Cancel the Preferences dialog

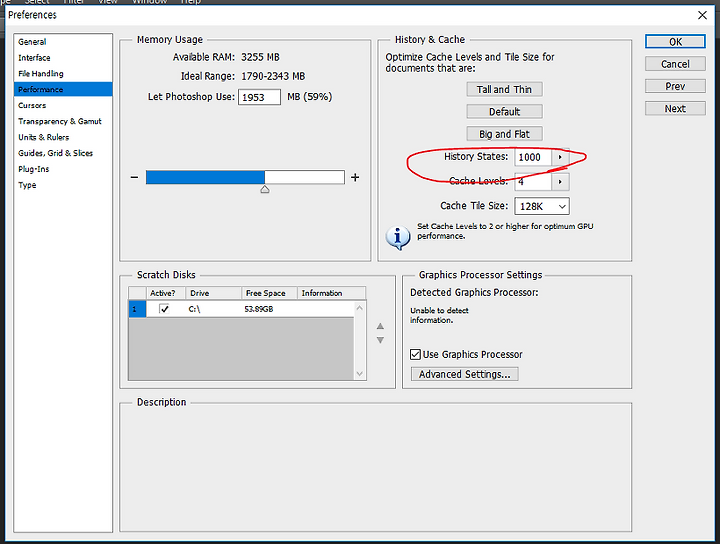click(675, 64)
